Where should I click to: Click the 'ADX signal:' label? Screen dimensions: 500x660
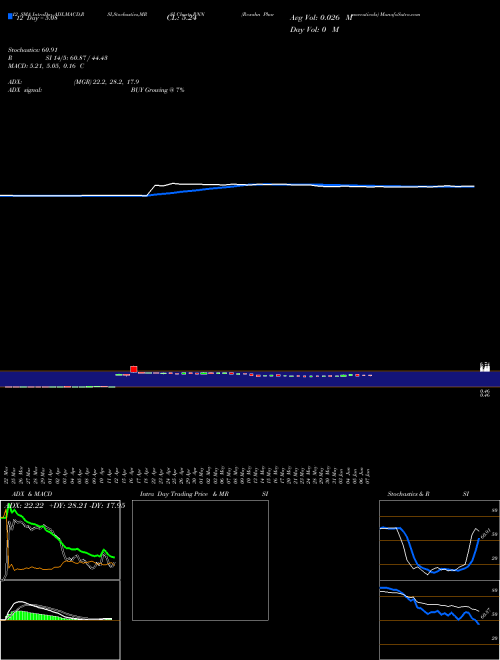click(25, 90)
